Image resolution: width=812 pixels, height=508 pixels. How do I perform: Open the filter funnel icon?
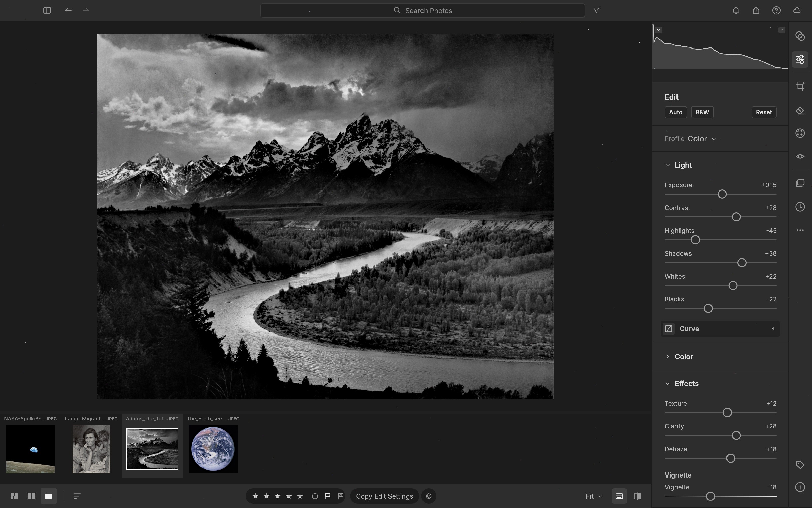point(596,10)
